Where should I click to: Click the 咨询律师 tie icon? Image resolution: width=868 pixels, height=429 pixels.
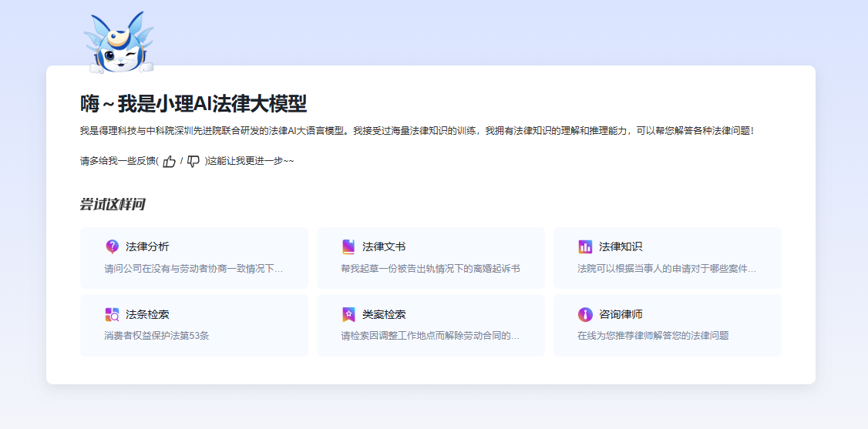tap(585, 314)
